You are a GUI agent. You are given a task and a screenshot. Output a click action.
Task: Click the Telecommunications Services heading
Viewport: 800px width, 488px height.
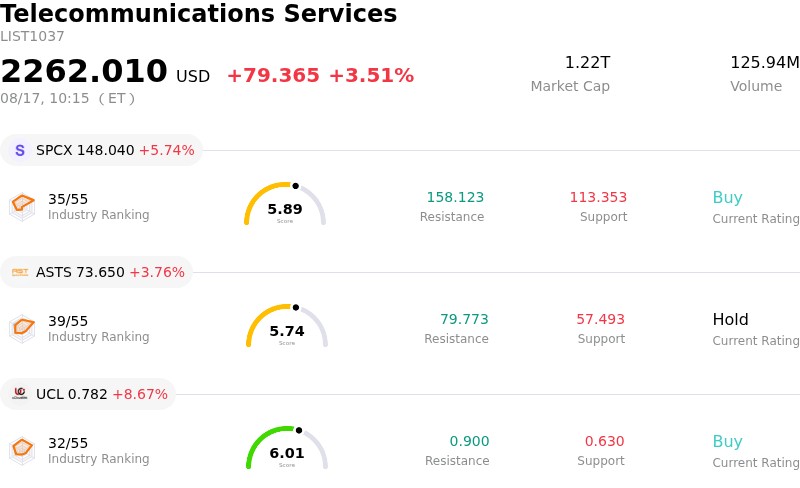198,13
